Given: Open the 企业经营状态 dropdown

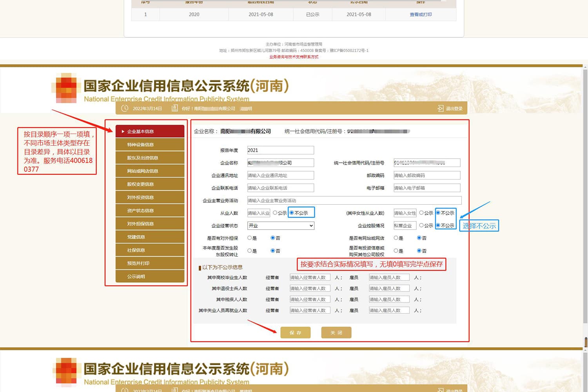Looking at the screenshot, I should pos(281,226).
